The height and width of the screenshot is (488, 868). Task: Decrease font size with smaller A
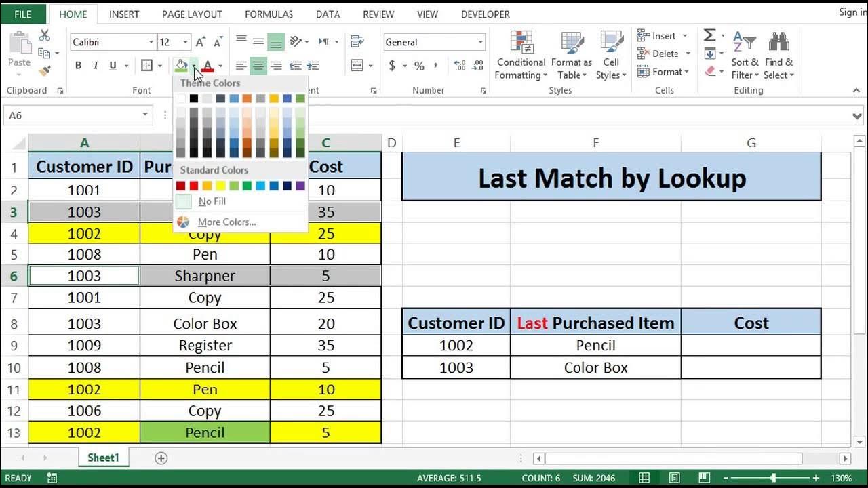pos(218,42)
